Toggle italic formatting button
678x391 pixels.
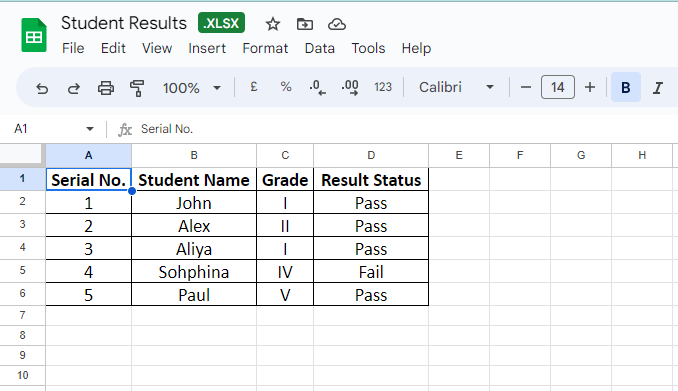click(x=658, y=88)
